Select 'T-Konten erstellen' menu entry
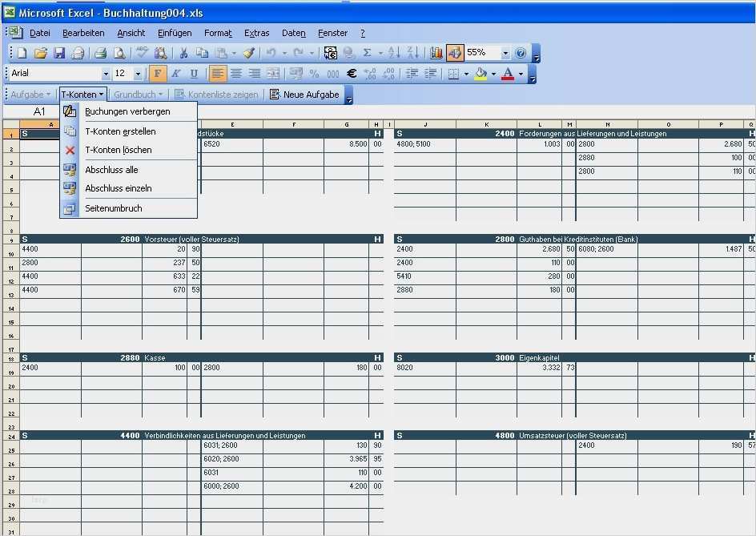This screenshot has width=756, height=536. point(120,131)
